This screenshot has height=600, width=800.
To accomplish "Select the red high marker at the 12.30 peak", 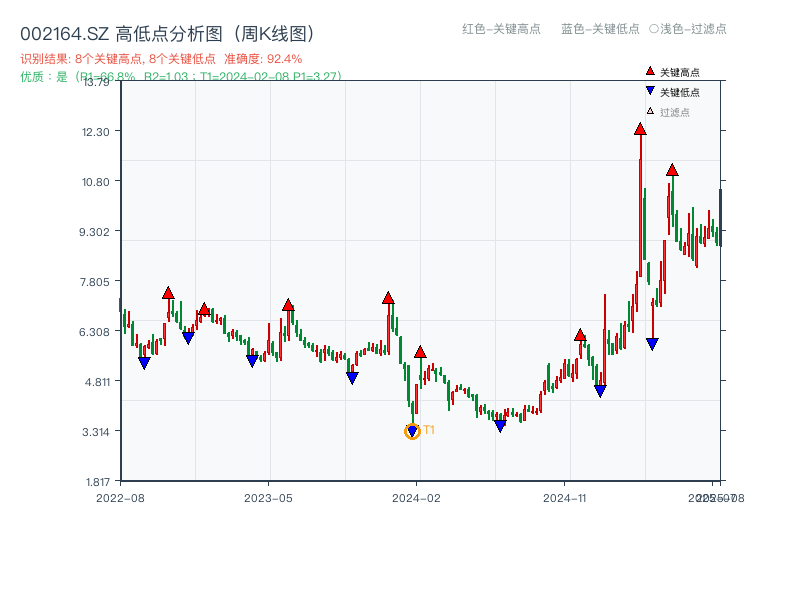I will (x=640, y=129).
